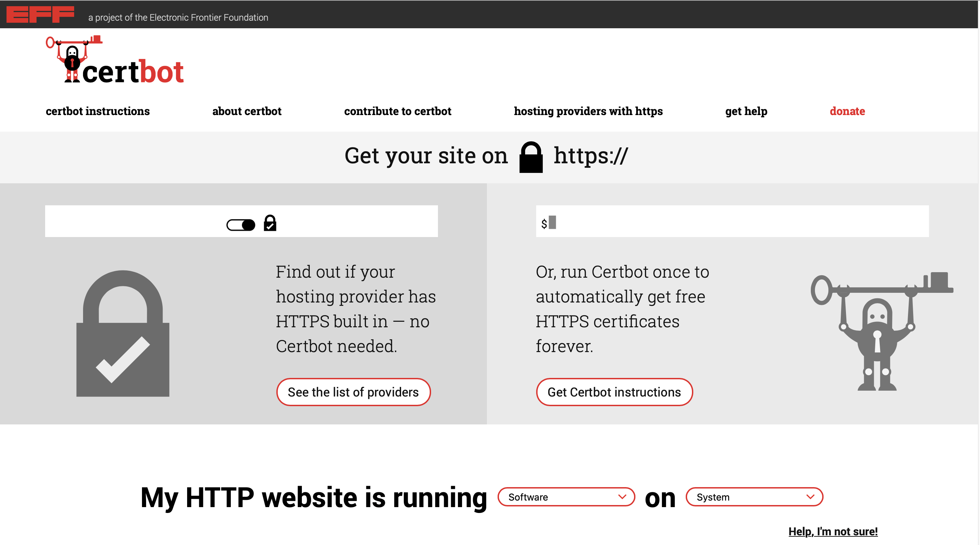Click the large gray checkmark padlock
The width and height of the screenshot is (980, 545).
(123, 333)
